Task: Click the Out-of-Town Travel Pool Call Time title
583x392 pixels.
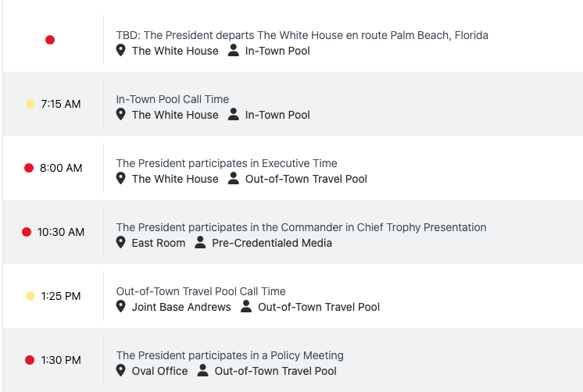Action: coord(201,291)
